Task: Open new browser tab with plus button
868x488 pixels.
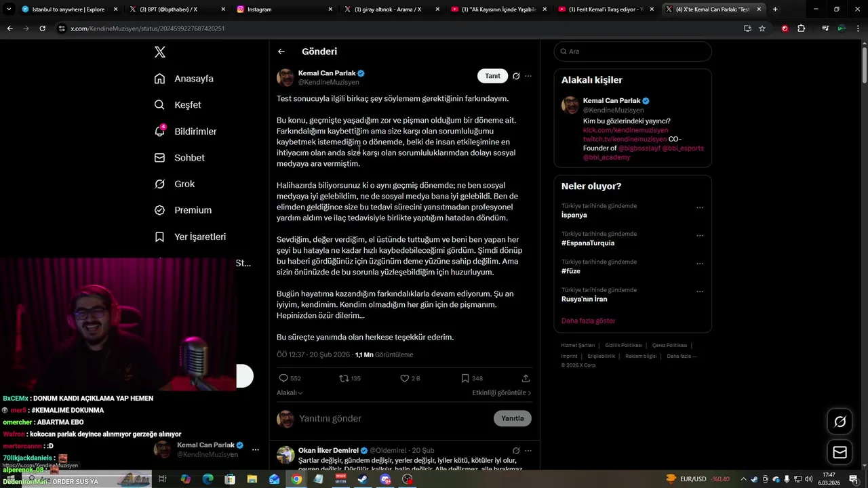Action: pyautogui.click(x=775, y=9)
